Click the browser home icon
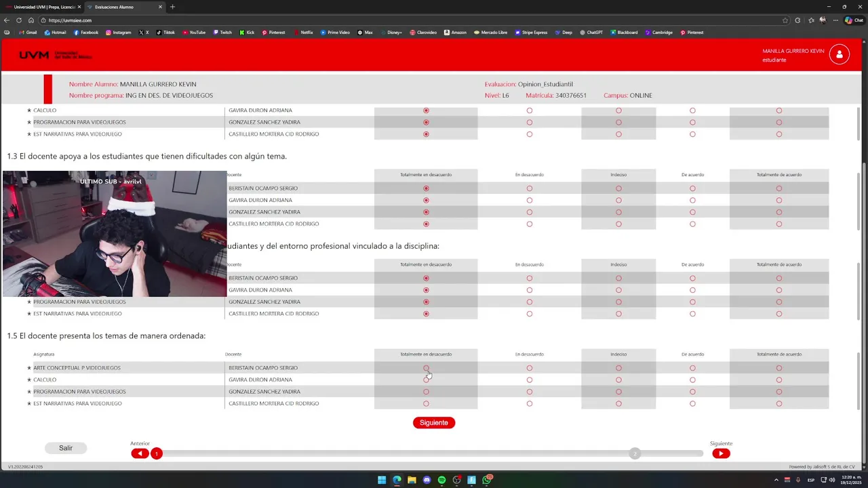The image size is (868, 488). coord(31,20)
